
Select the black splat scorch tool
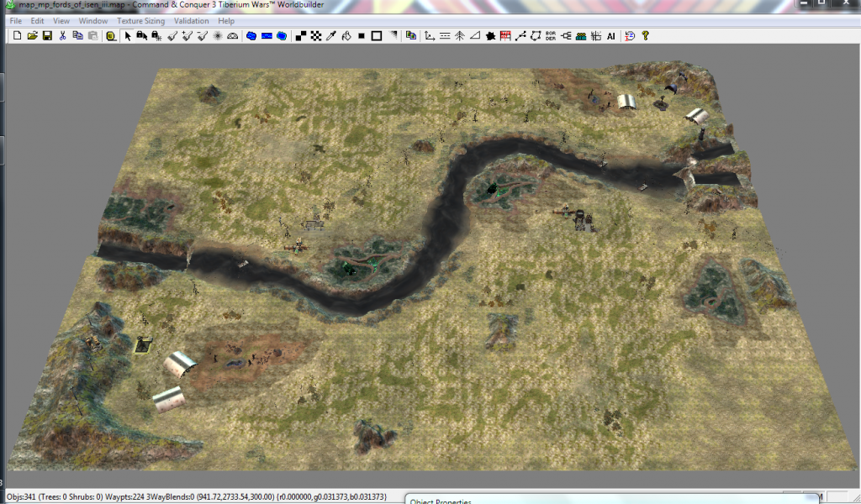coord(491,36)
